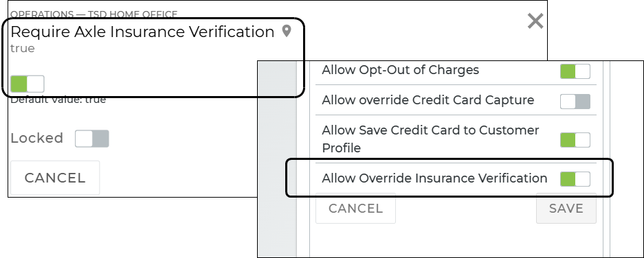Screen dimensions: 644x258
Task: Click the location pin icon beside the title
Action: click(287, 31)
